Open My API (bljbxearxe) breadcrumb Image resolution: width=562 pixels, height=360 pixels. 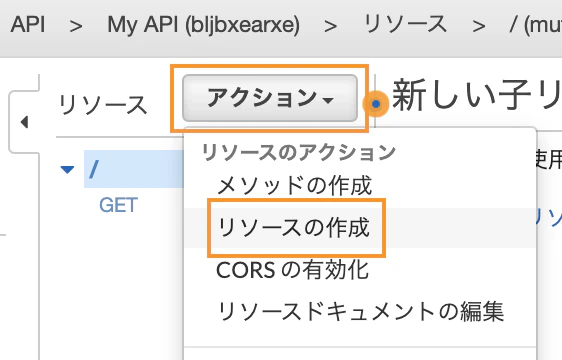tap(203, 25)
